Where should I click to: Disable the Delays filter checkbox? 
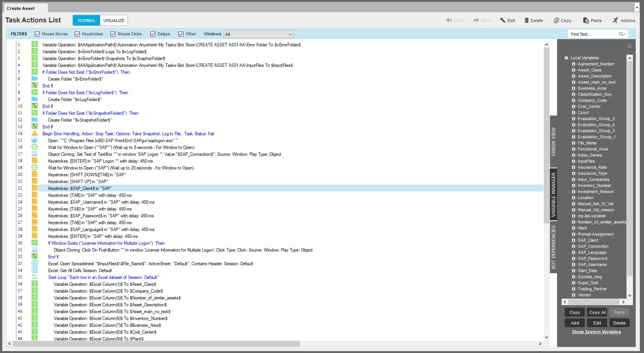[153, 34]
